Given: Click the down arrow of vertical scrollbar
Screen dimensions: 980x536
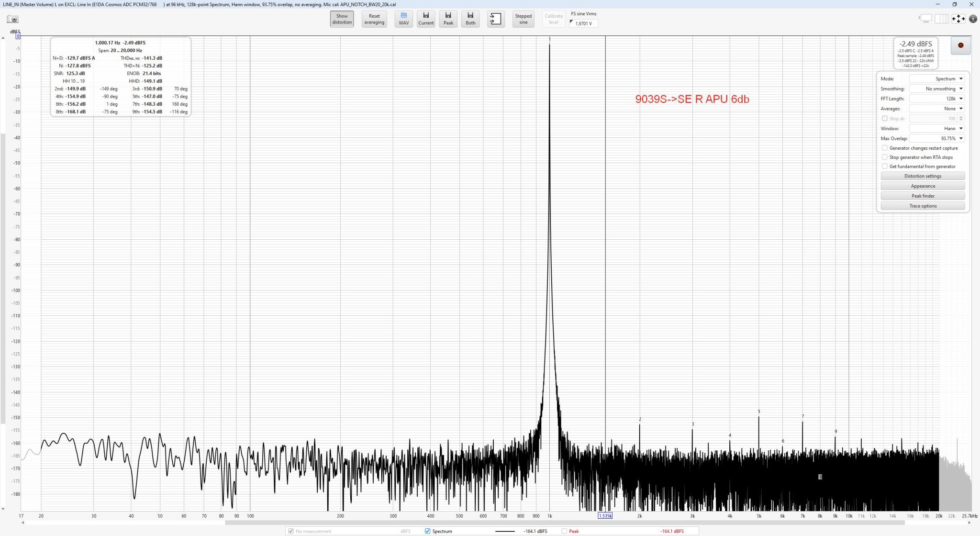Looking at the screenshot, I should [3, 509].
